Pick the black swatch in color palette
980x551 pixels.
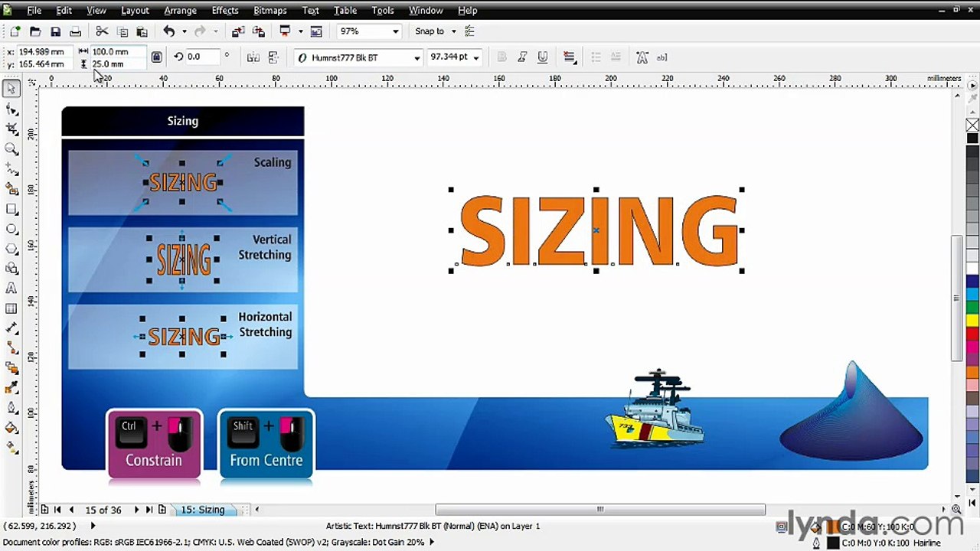(972, 139)
